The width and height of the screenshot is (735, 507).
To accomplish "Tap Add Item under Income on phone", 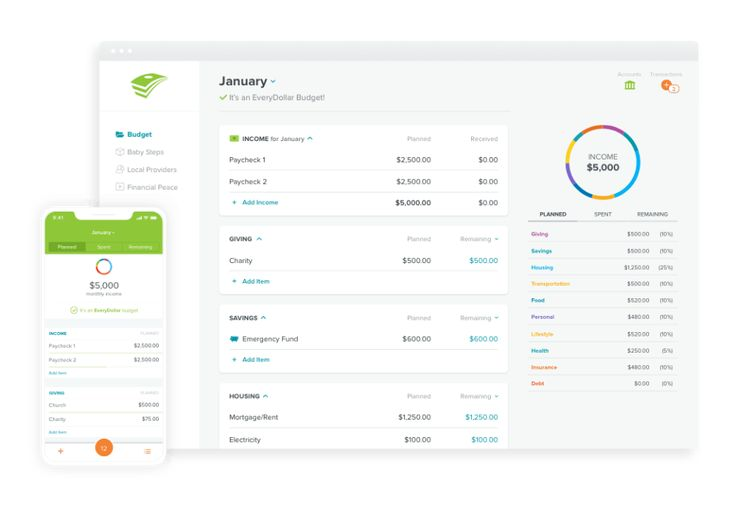I will 58,373.
